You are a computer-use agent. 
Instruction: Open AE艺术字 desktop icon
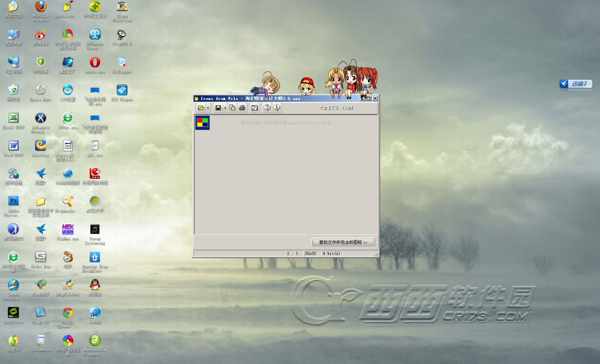(x=95, y=204)
